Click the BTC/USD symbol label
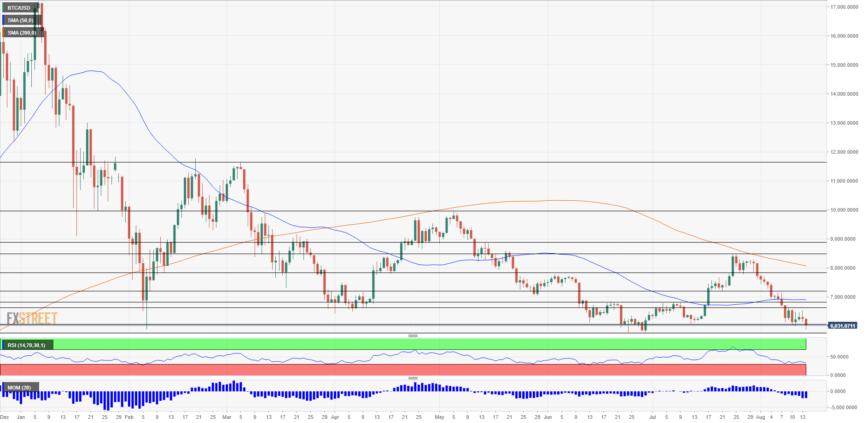The image size is (868, 423). 19,8
